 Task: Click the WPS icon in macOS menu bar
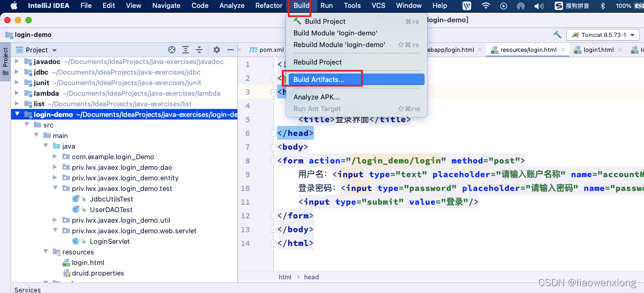467,6
